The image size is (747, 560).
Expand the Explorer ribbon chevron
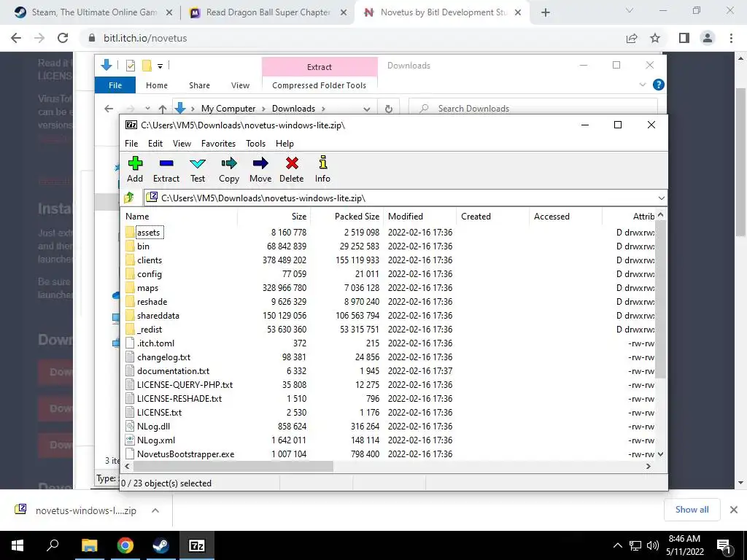[x=642, y=85]
